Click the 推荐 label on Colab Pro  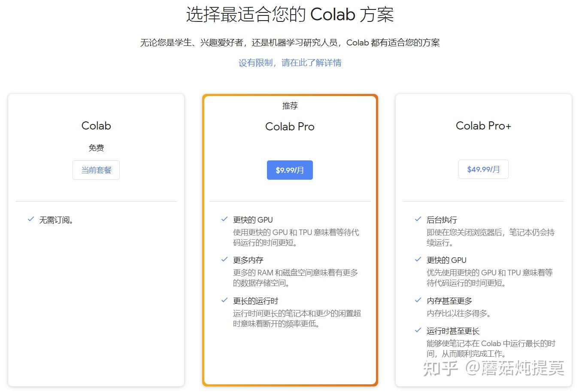(x=290, y=106)
